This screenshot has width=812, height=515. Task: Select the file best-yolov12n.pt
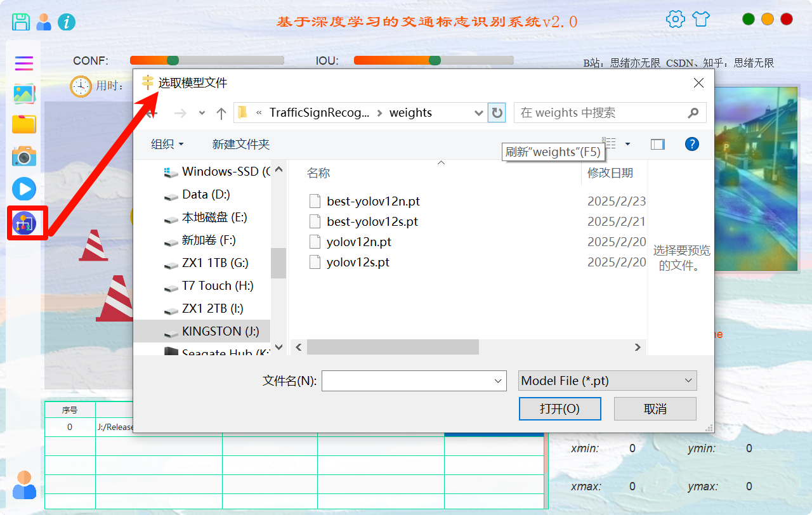tap(373, 201)
